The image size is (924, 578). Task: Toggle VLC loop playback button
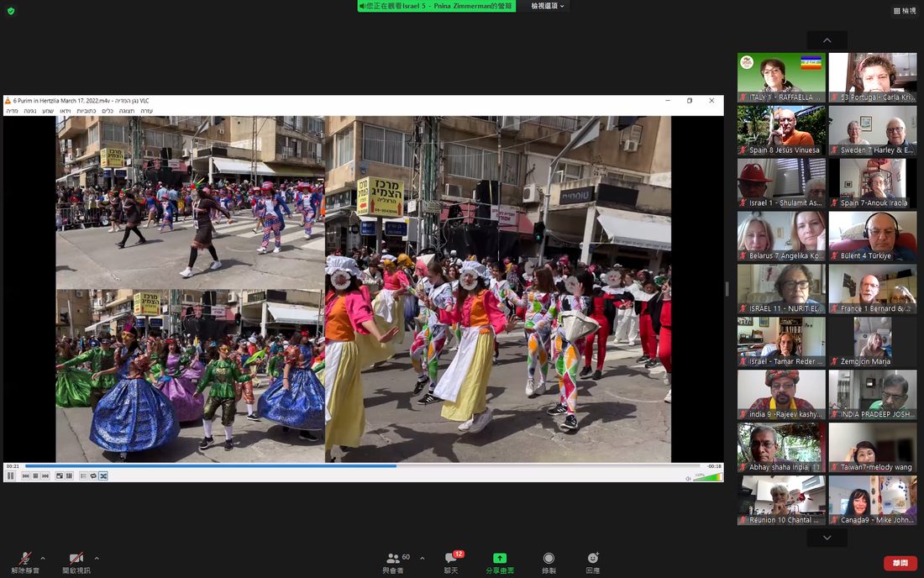pyautogui.click(x=93, y=476)
